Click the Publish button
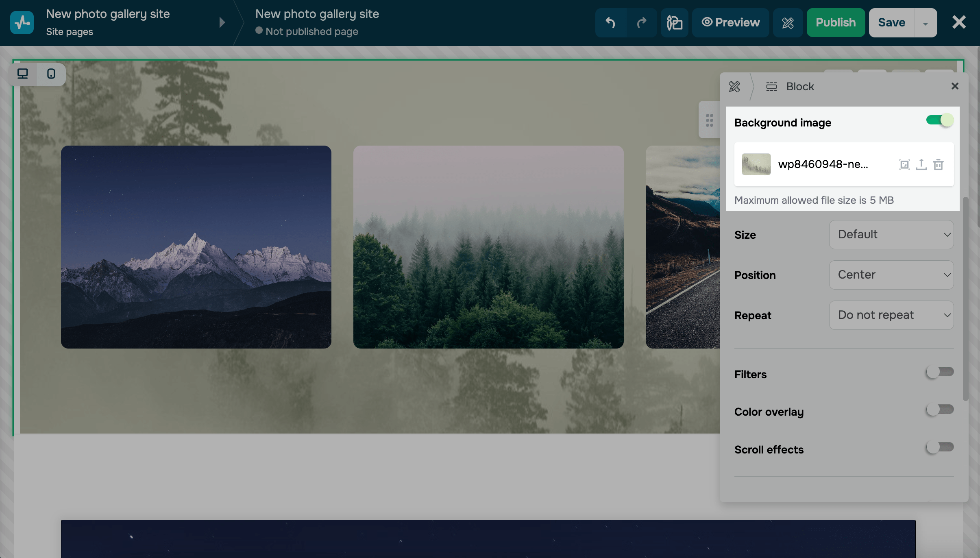Screen dimensions: 980x558 click(835, 23)
